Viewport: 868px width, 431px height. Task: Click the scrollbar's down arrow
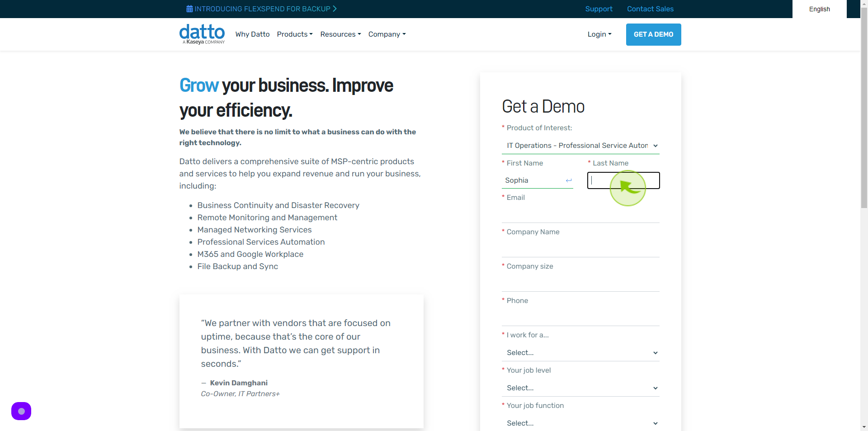click(864, 427)
